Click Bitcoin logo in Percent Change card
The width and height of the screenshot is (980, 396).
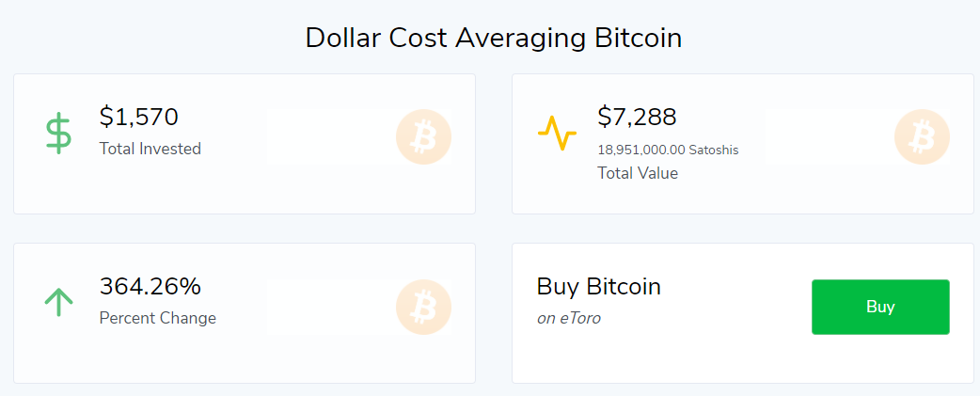click(424, 307)
